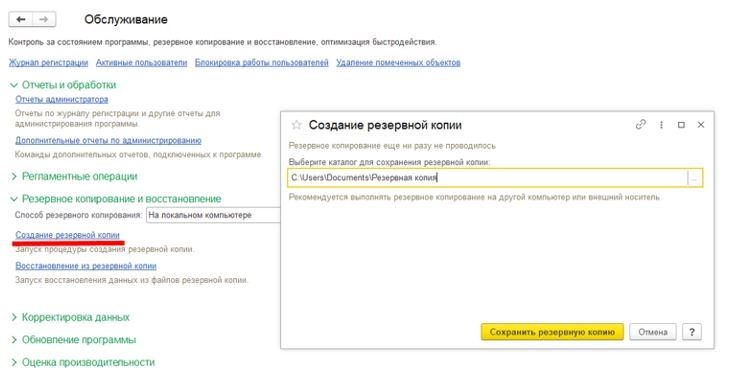Click the 'Способ резервного копирования:' label

[x=78, y=215]
